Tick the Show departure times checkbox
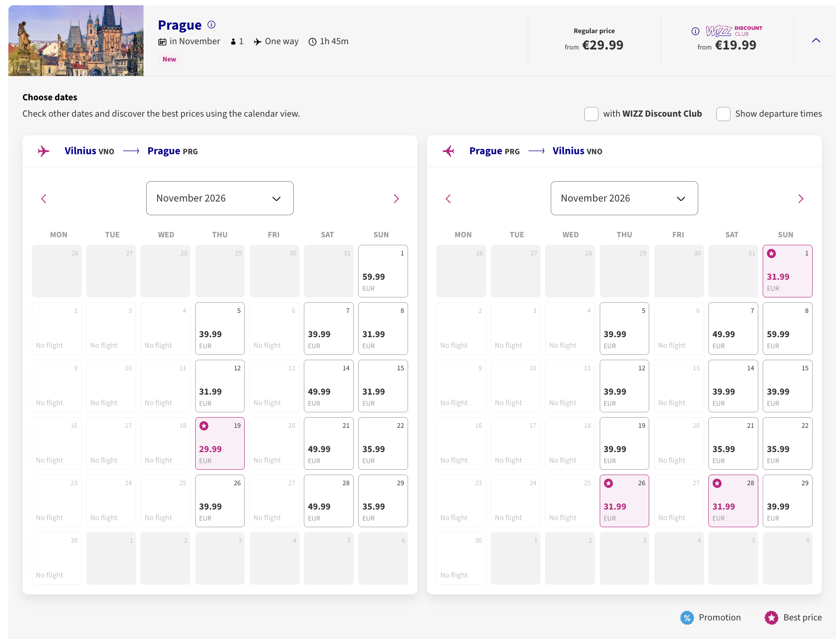Viewport: 840px width, 639px height. tap(723, 114)
